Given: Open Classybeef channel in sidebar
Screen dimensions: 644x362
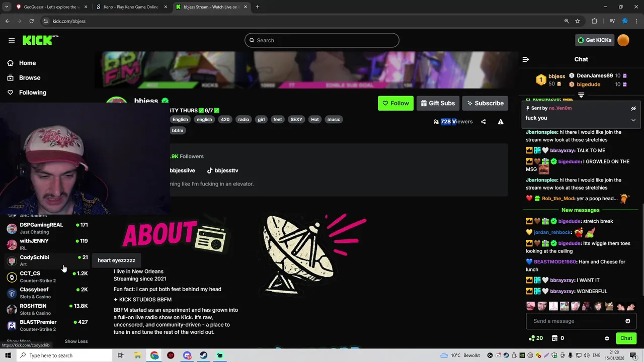Looking at the screenshot, I should pyautogui.click(x=48, y=293).
